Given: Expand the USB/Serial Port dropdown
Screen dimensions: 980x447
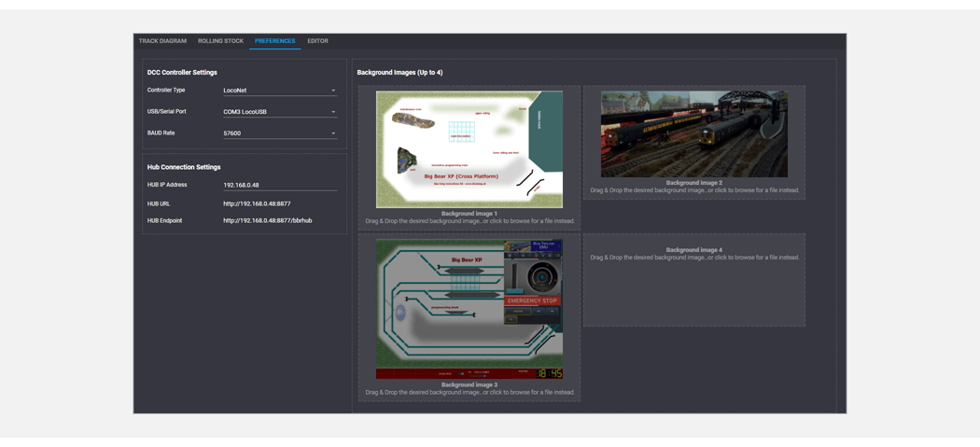Looking at the screenshot, I should (279, 112).
